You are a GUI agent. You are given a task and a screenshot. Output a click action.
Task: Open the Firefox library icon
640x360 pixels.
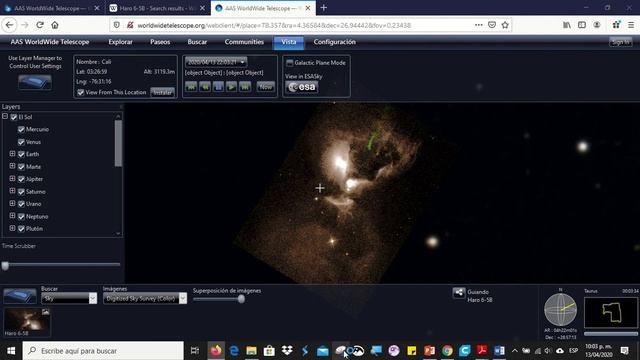coord(567,25)
